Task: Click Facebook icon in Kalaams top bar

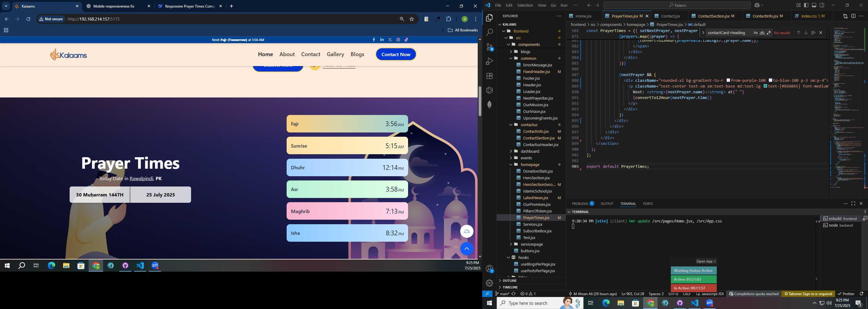Action: pyautogui.click(x=374, y=40)
